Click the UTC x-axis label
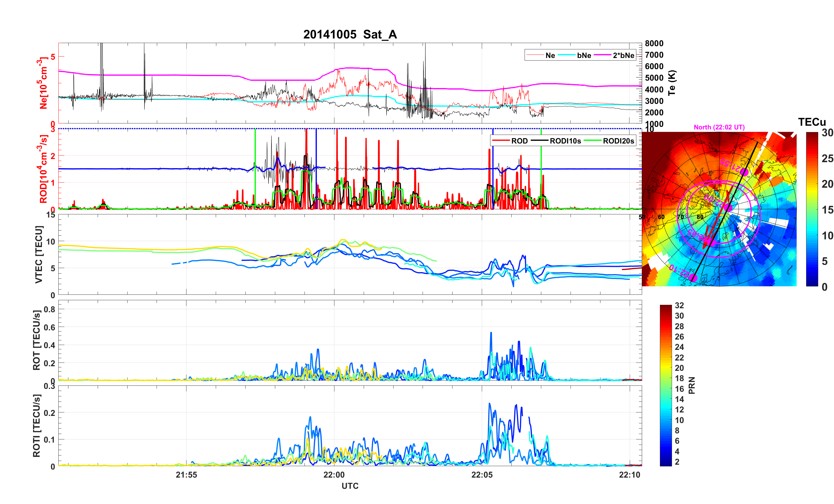This screenshot has width=834, height=504. [x=350, y=486]
